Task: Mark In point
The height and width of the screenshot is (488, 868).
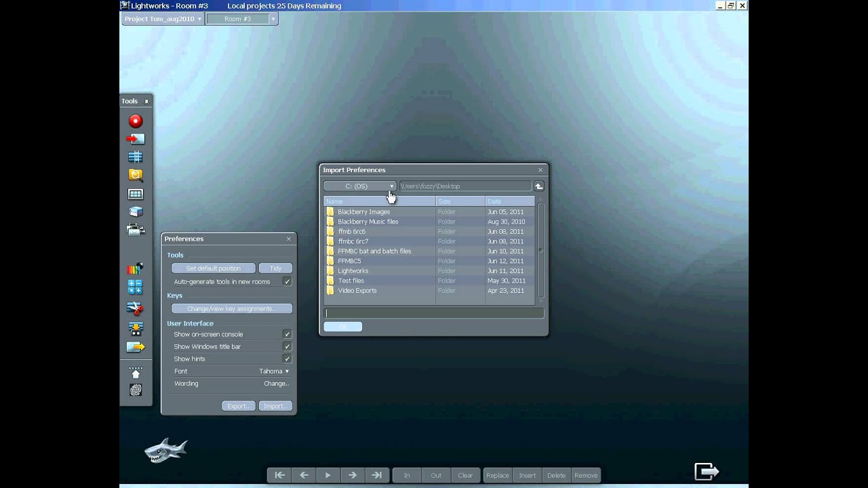Action: (407, 475)
